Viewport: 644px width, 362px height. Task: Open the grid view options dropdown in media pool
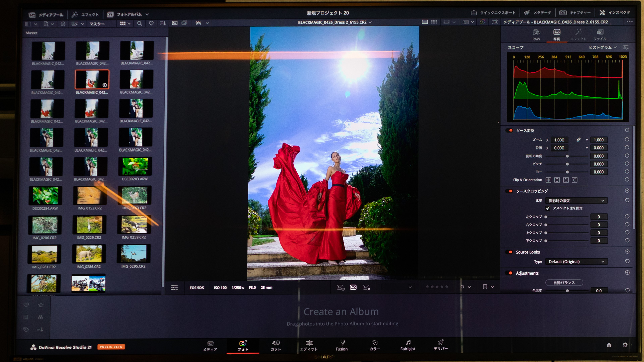click(x=125, y=23)
